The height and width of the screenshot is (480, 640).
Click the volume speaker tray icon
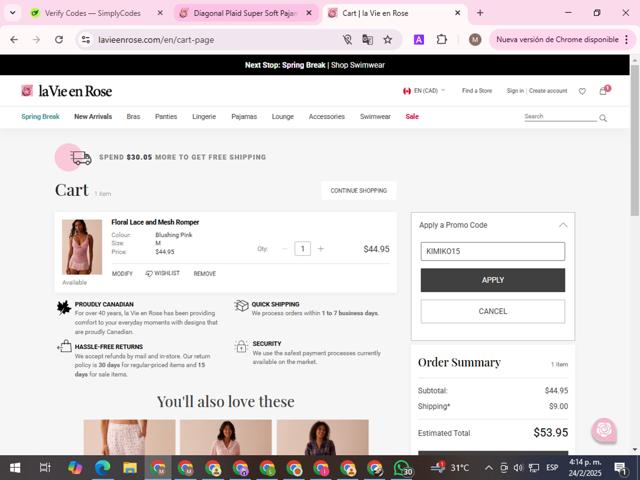pyautogui.click(x=518, y=468)
